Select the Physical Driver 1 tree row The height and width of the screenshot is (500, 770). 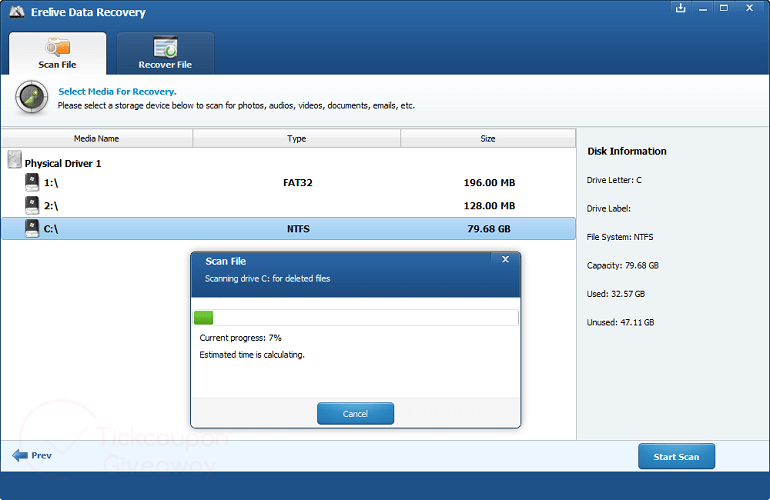tap(288, 160)
